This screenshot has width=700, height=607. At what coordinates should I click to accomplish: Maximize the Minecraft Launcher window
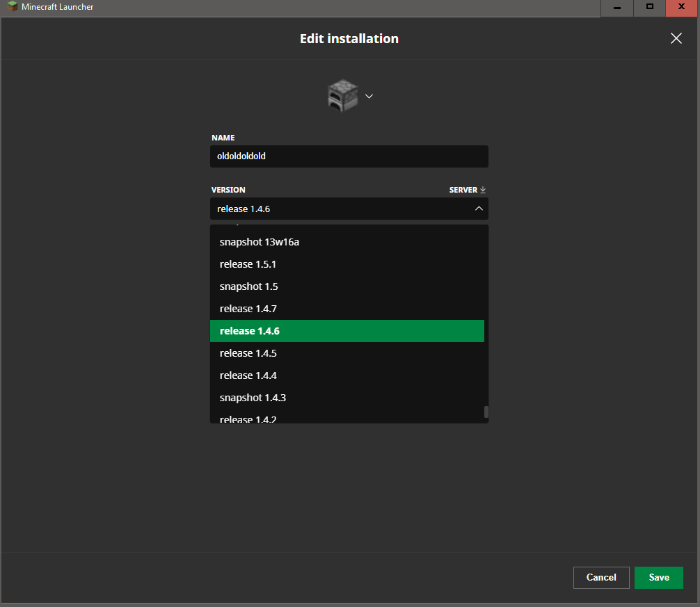pyautogui.click(x=649, y=7)
